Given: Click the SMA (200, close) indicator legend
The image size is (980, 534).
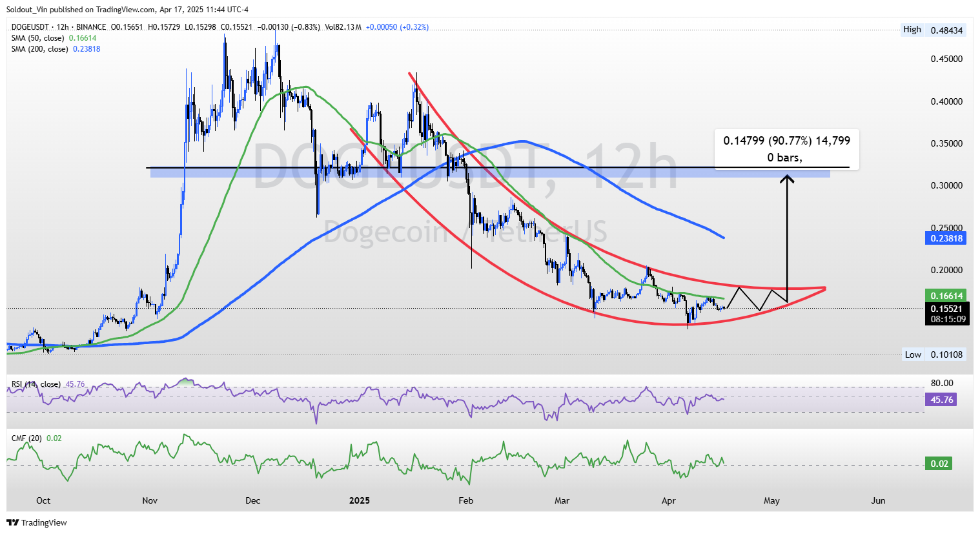Looking at the screenshot, I should click(56, 49).
